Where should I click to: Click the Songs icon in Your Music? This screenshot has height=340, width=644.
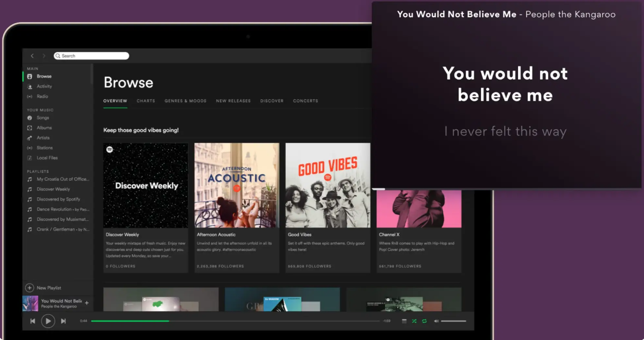(30, 118)
